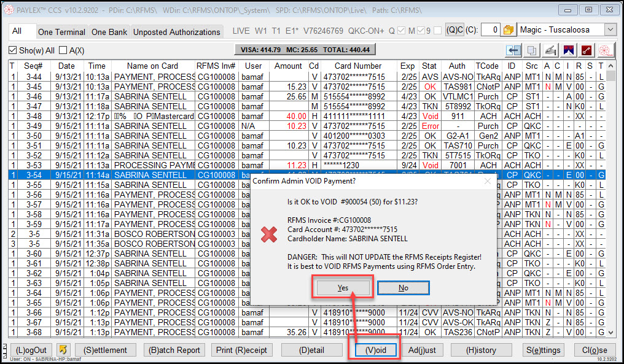The height and width of the screenshot is (364, 624).
Task: Toggle the Q checkbox in the status strip
Action: 401,31
